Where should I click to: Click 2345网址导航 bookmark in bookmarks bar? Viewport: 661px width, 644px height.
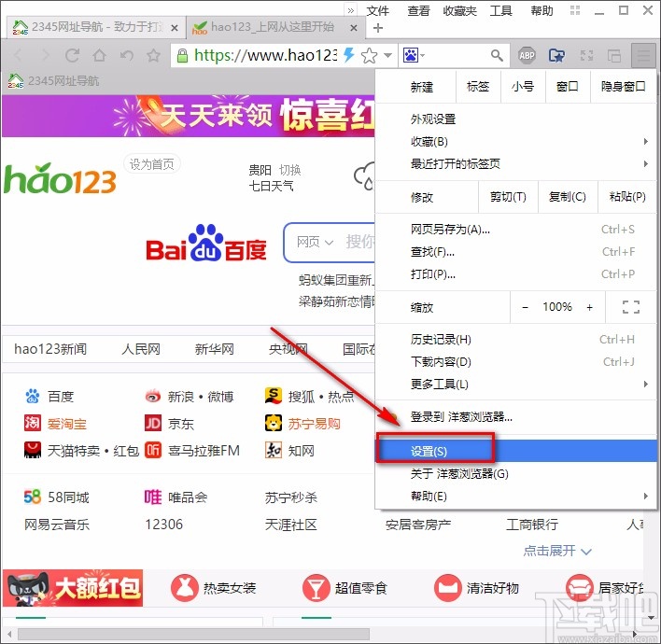click(x=53, y=80)
